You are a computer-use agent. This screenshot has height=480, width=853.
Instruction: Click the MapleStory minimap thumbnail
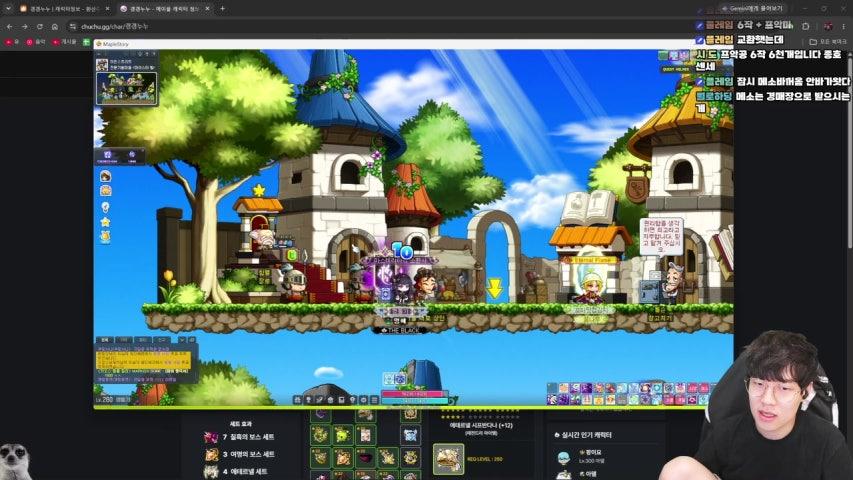tap(127, 88)
